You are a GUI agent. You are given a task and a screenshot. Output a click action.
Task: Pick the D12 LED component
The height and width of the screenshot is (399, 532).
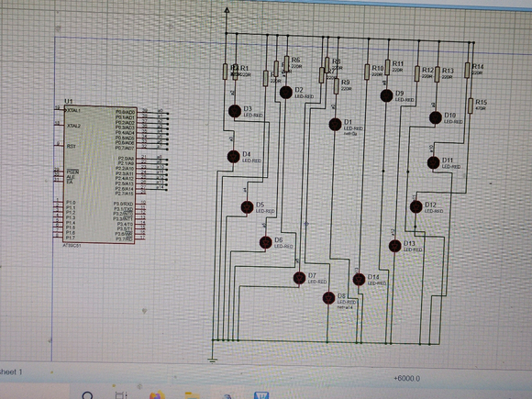coord(416,206)
